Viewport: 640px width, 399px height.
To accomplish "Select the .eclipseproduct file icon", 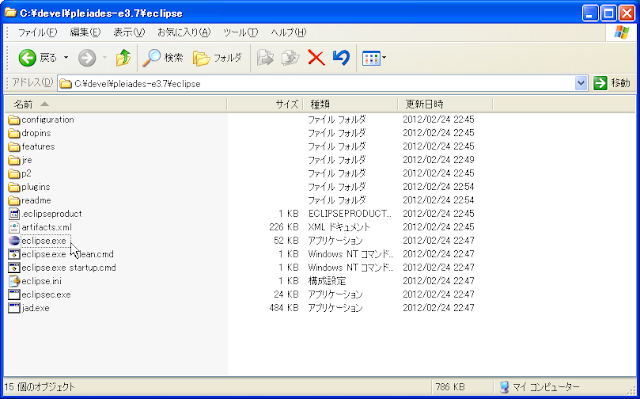I will point(14,214).
